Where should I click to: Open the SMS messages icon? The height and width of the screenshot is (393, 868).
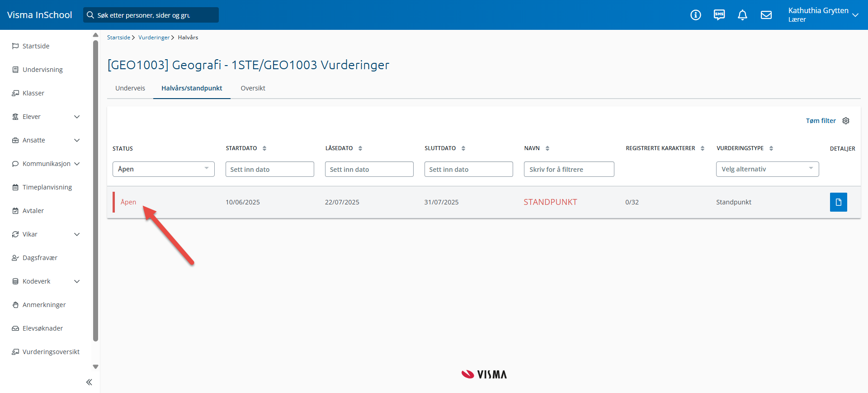tap(719, 15)
